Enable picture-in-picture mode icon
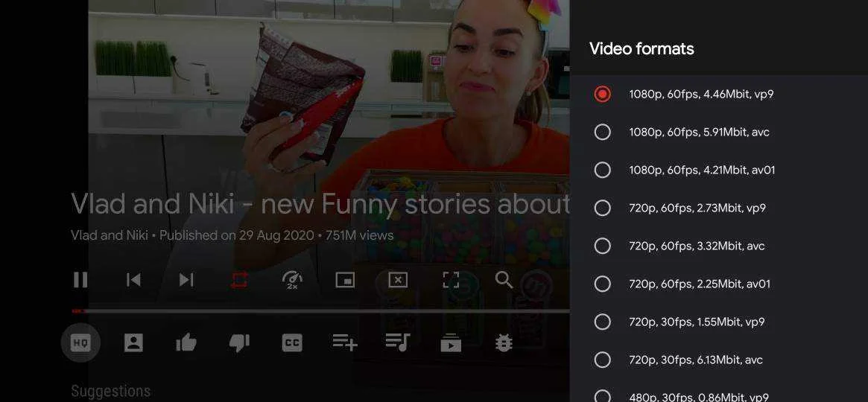 (345, 281)
